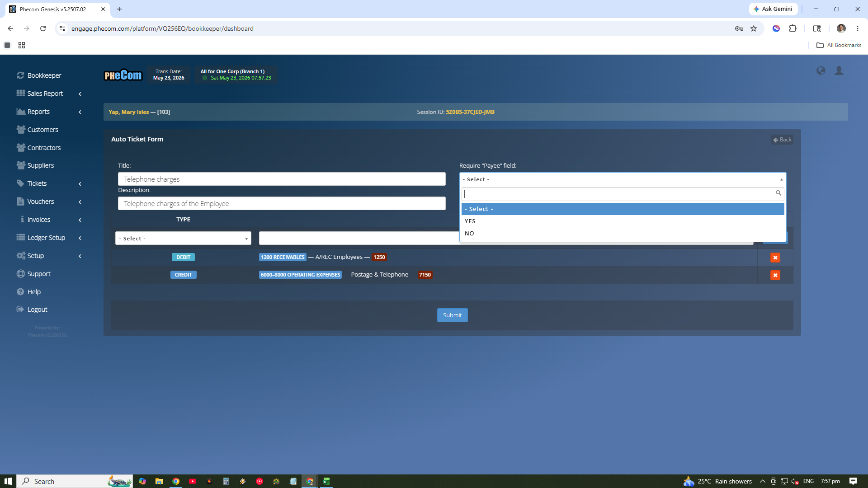Viewport: 868px width, 488px height.
Task: Expand the Sales Report chevron
Action: click(x=80, y=94)
